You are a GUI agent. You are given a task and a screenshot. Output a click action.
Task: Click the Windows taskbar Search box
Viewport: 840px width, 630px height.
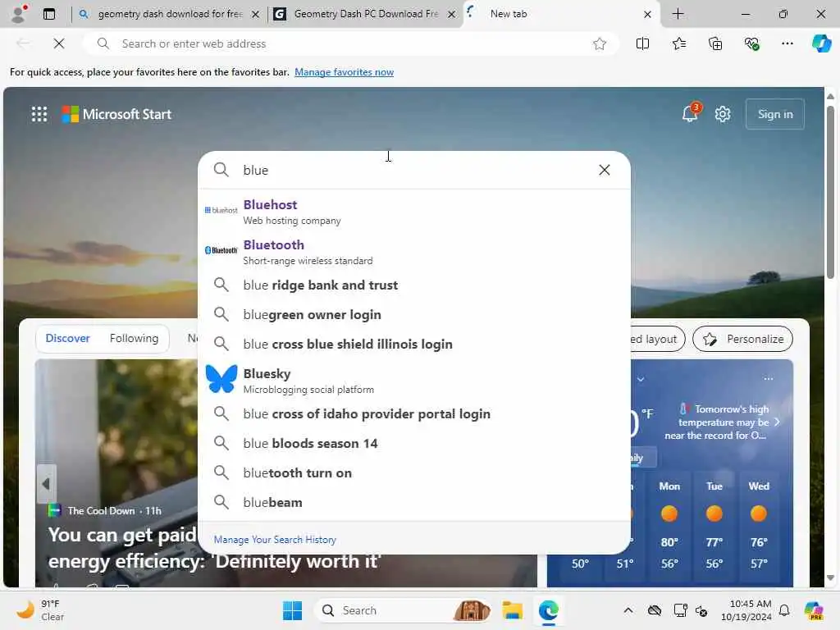coord(403,610)
